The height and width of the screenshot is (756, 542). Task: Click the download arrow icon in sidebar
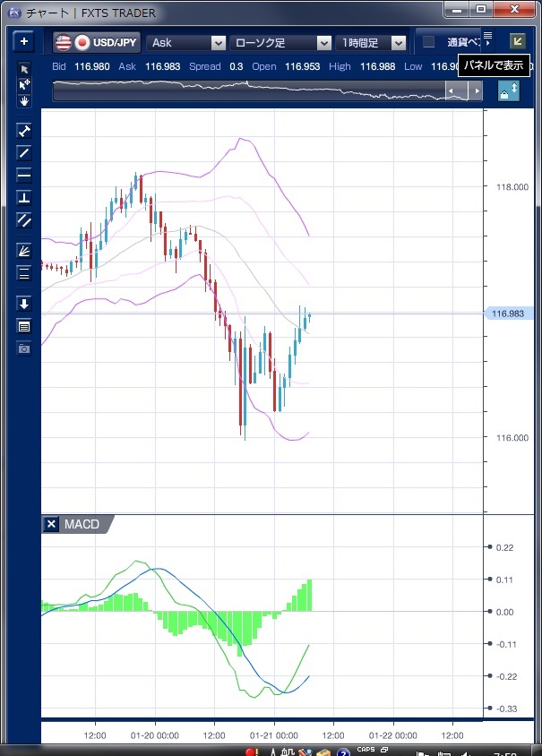coord(24,304)
